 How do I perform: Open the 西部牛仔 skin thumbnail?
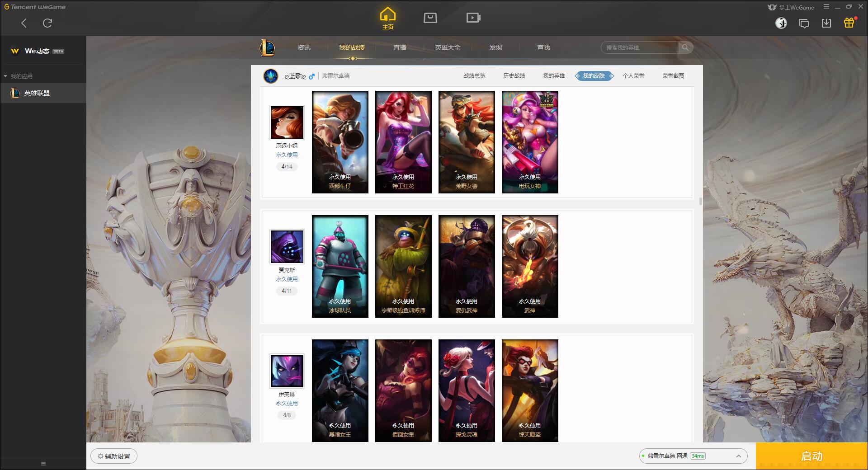tap(340, 142)
